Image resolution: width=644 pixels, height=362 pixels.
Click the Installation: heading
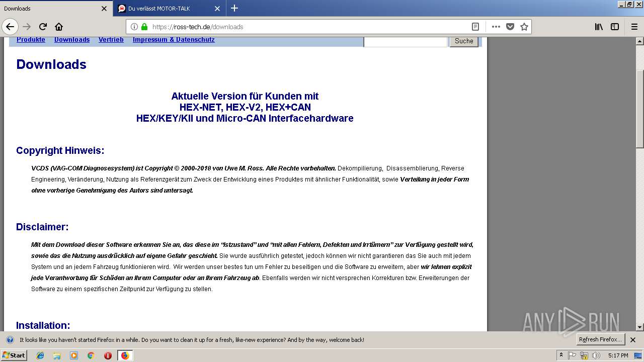(x=43, y=325)
